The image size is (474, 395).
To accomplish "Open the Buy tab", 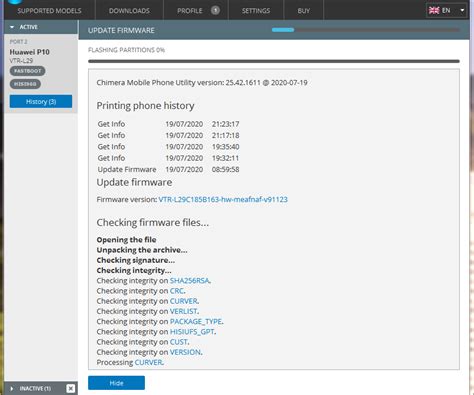I will pyautogui.click(x=303, y=11).
